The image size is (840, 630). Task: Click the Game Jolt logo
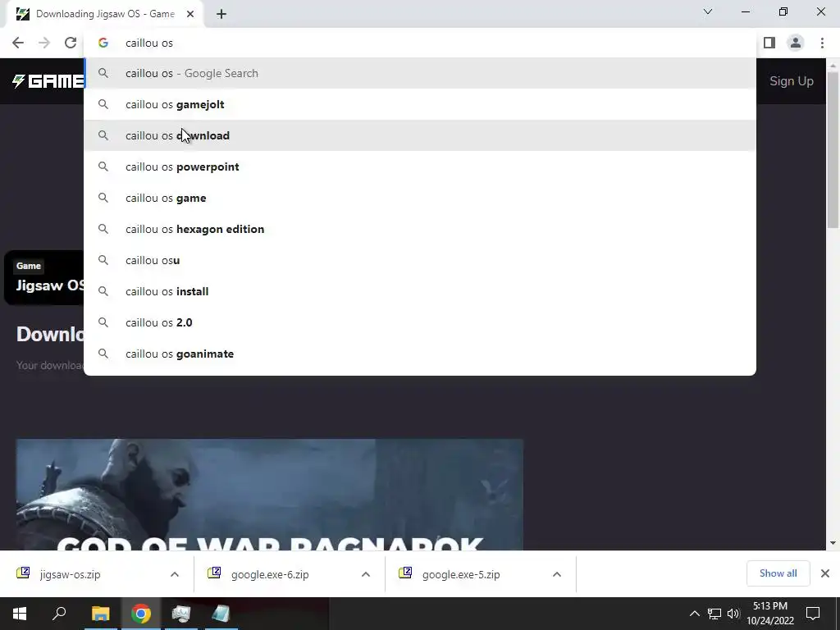[48, 81]
